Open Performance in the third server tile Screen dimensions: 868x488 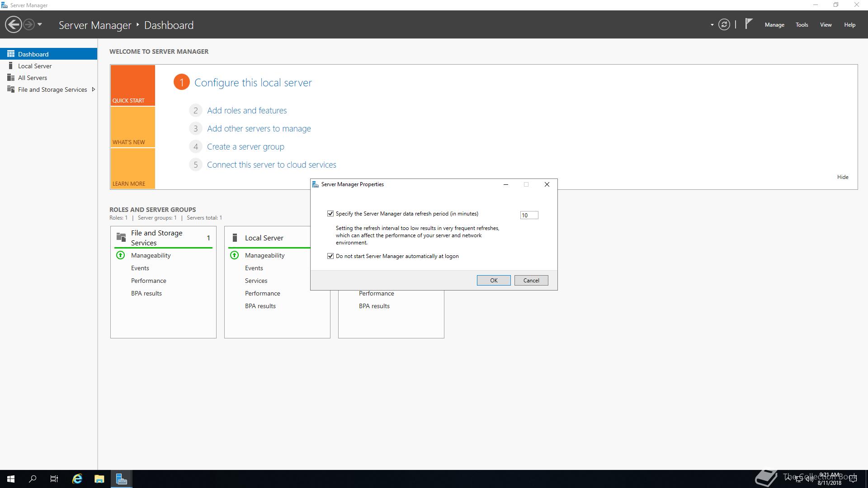(377, 293)
